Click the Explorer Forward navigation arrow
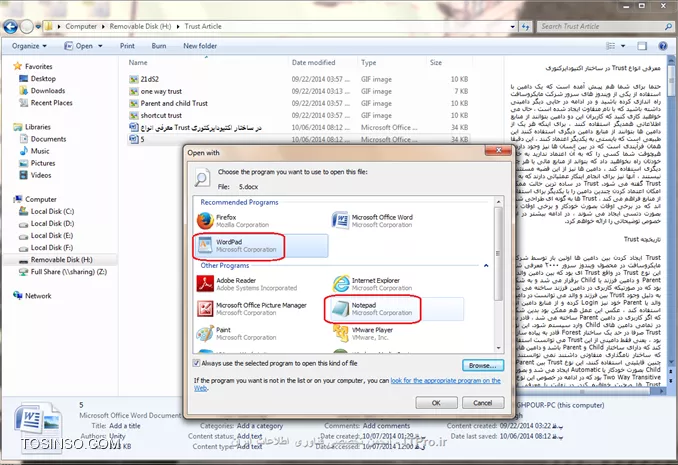The height and width of the screenshot is (465, 678). [x=27, y=27]
